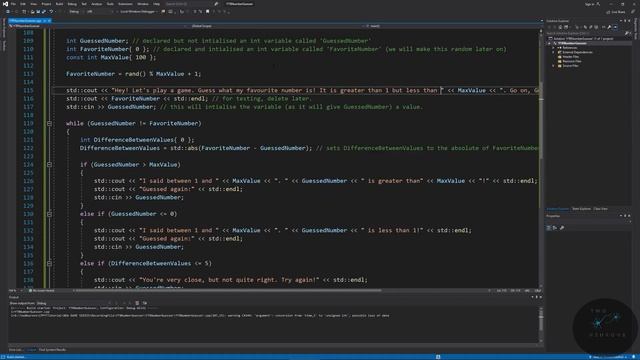Open the Debug configuration dropdown
Viewport: 640px width, 360px height.
[75, 11]
